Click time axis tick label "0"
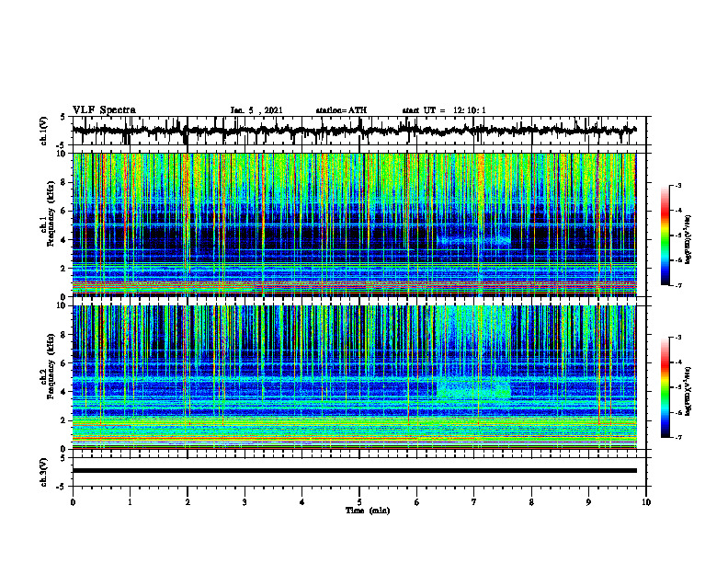The height and width of the screenshot is (563, 728). [x=73, y=502]
